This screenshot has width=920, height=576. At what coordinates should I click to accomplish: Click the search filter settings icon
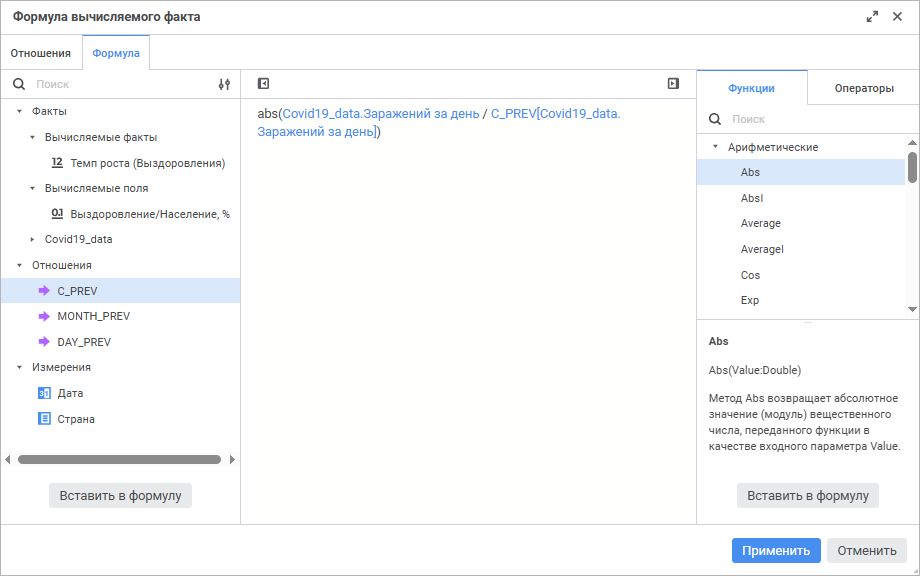(x=224, y=85)
